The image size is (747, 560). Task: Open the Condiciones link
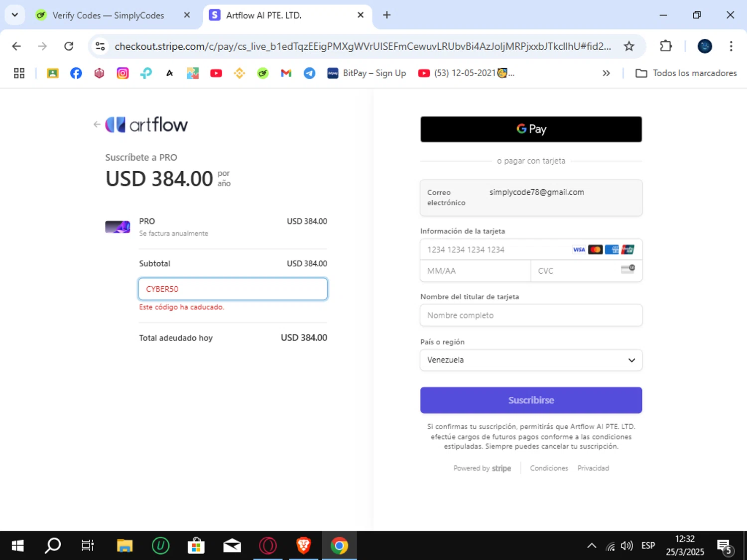[549, 468]
